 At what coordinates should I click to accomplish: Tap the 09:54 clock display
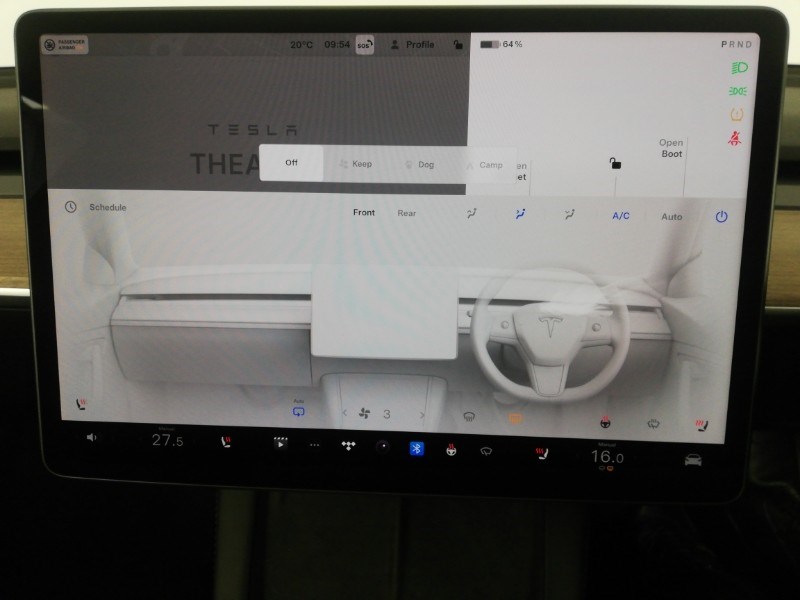(x=337, y=45)
